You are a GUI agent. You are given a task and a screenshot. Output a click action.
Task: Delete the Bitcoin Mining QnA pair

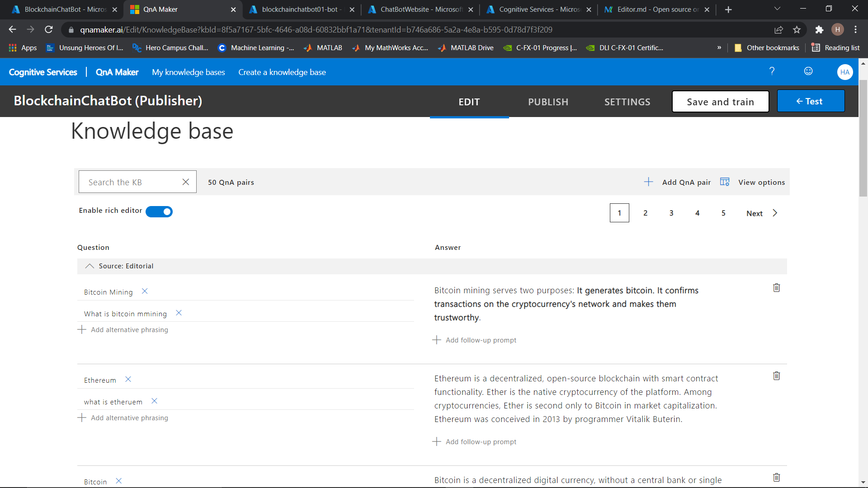point(776,288)
